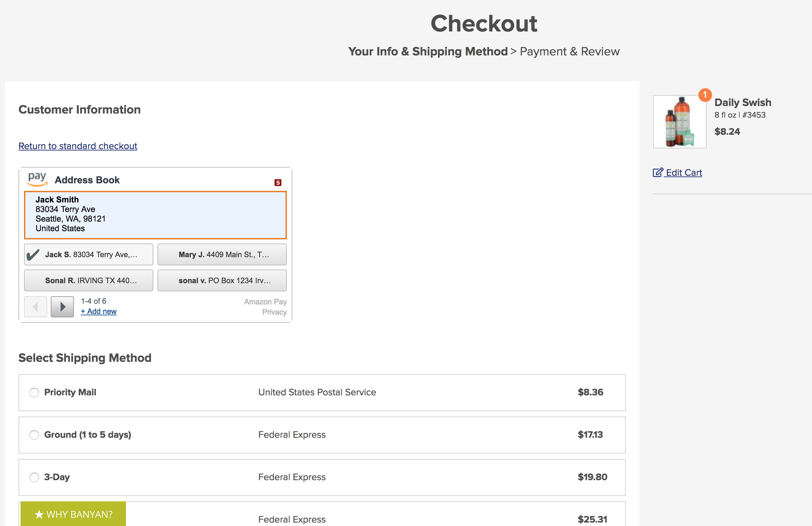Image resolution: width=812 pixels, height=526 pixels.
Task: Open the Amazon Pay Privacy notice
Action: pos(274,312)
